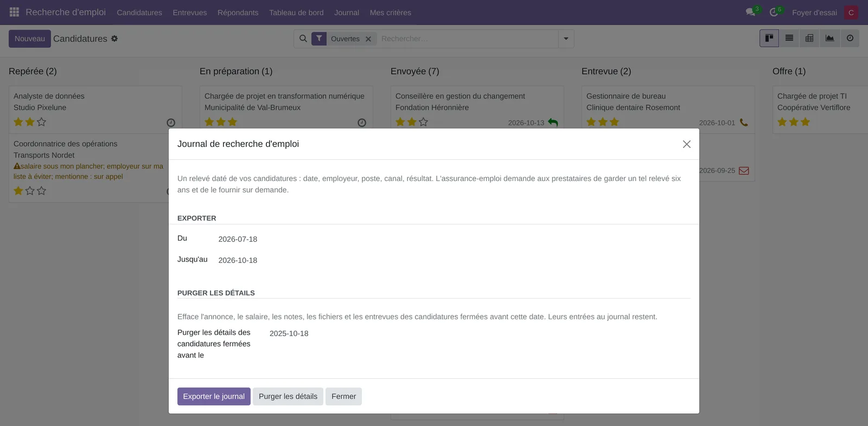The image size is (868, 426).
Task: Open the Entrevues menu
Action: tap(190, 12)
